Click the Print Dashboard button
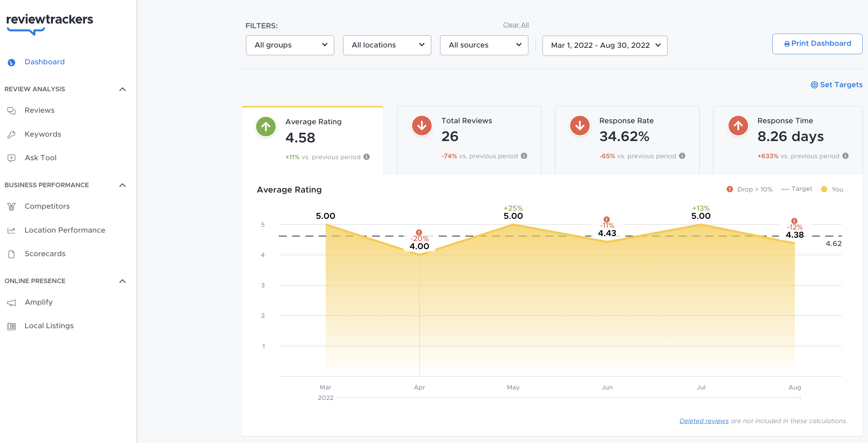Image resolution: width=868 pixels, height=443 pixels. tap(817, 43)
